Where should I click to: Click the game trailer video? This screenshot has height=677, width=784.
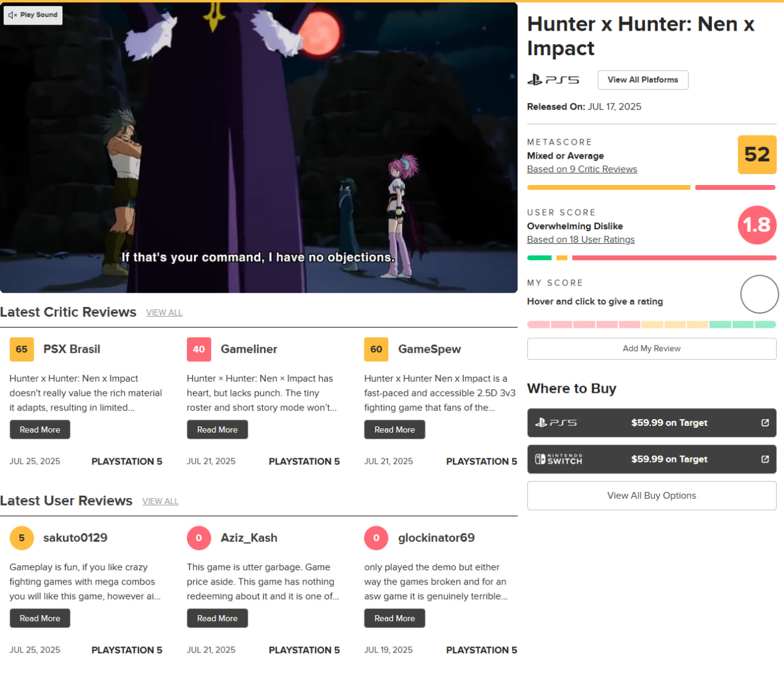click(258, 147)
